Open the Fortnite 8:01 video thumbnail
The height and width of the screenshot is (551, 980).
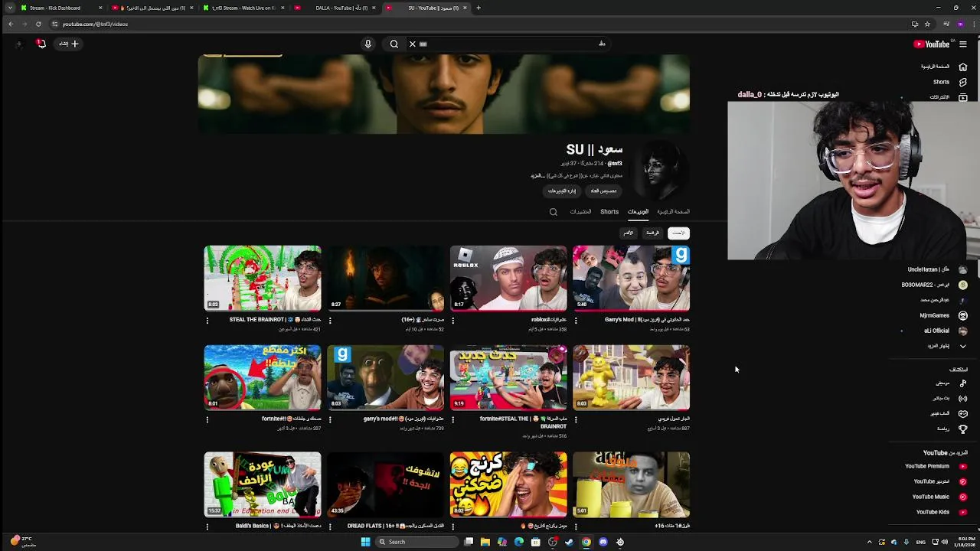pyautogui.click(x=263, y=377)
